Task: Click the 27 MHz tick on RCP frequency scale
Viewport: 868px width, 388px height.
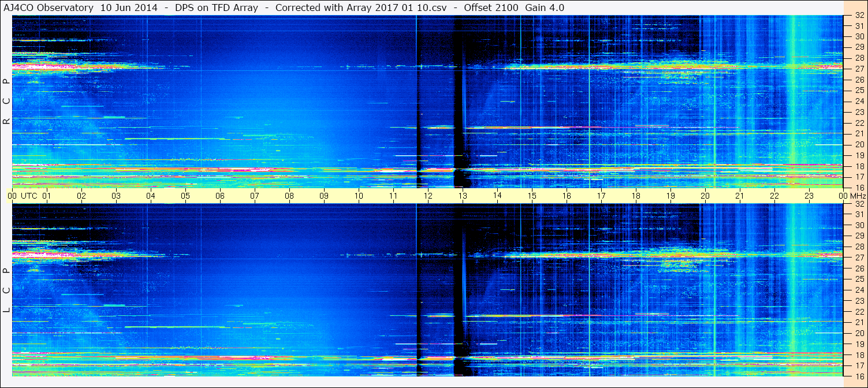Action: 859,69
